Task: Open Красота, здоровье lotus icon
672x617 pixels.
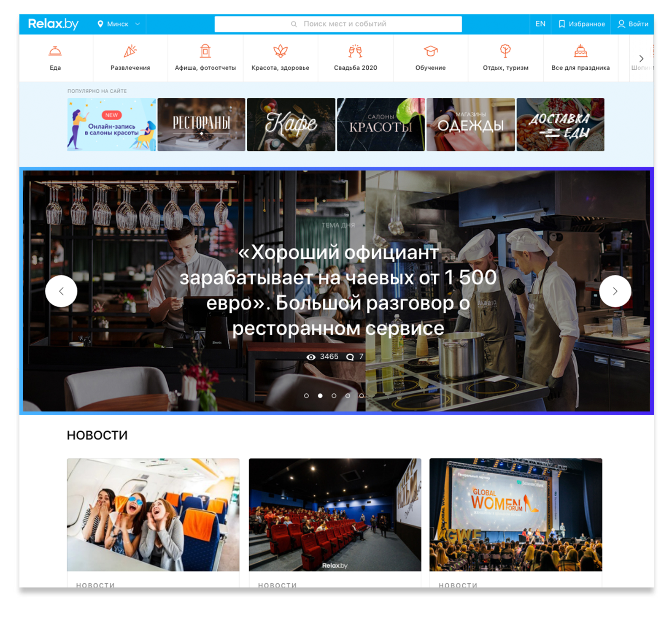Action: pos(280,51)
